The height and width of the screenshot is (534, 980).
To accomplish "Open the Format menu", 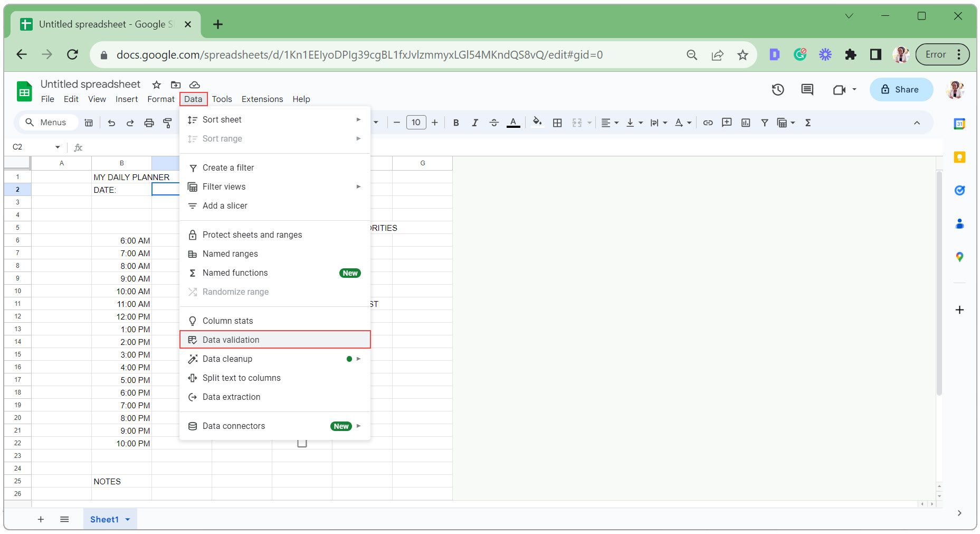I will (160, 99).
